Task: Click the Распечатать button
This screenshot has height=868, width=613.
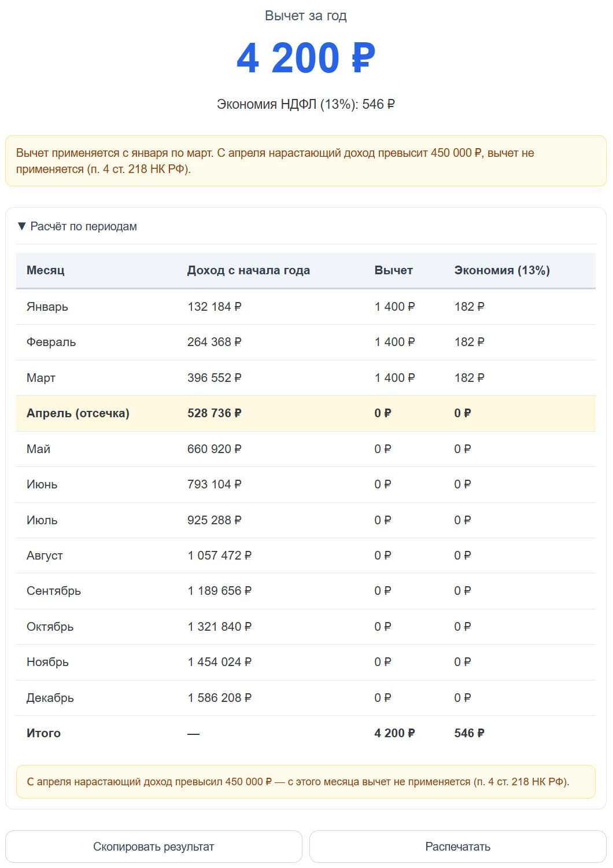Action: (x=458, y=847)
